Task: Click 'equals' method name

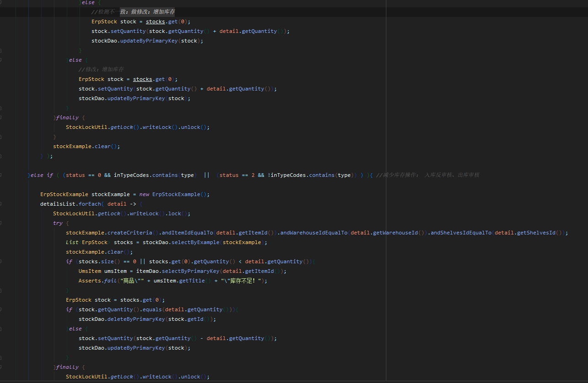Action: coord(152,309)
